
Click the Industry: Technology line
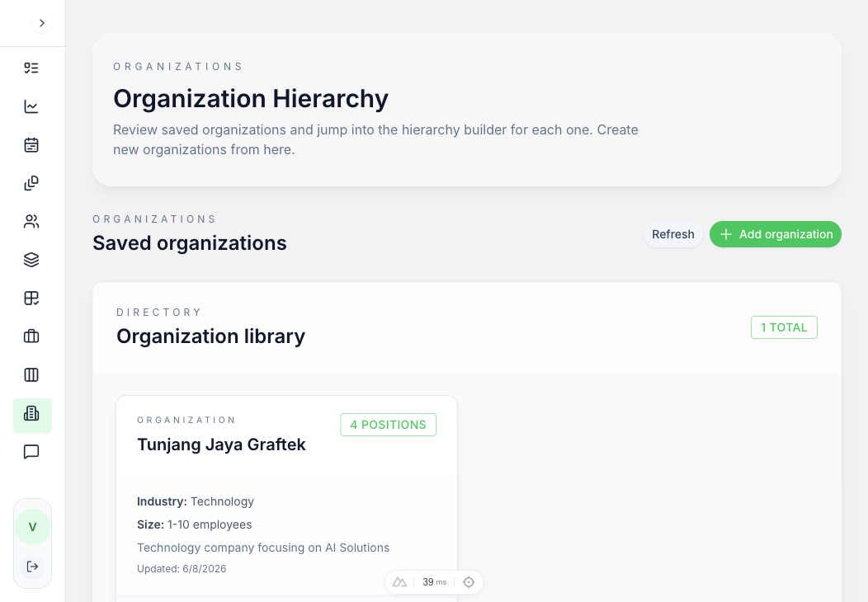click(x=196, y=502)
